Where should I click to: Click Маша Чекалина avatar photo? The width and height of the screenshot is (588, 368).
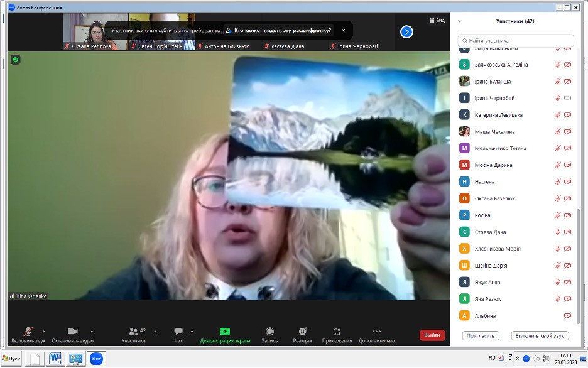point(464,131)
